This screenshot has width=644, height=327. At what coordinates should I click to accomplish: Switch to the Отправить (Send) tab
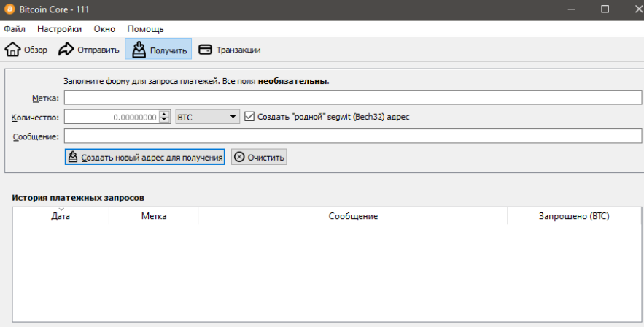point(89,50)
